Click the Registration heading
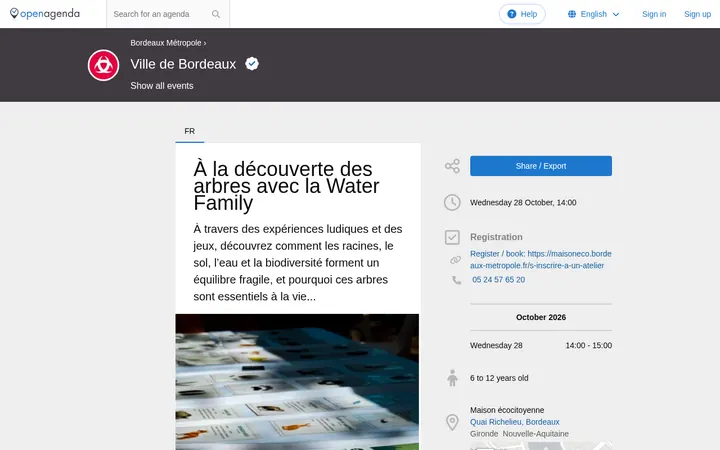The image size is (720, 450). [496, 237]
